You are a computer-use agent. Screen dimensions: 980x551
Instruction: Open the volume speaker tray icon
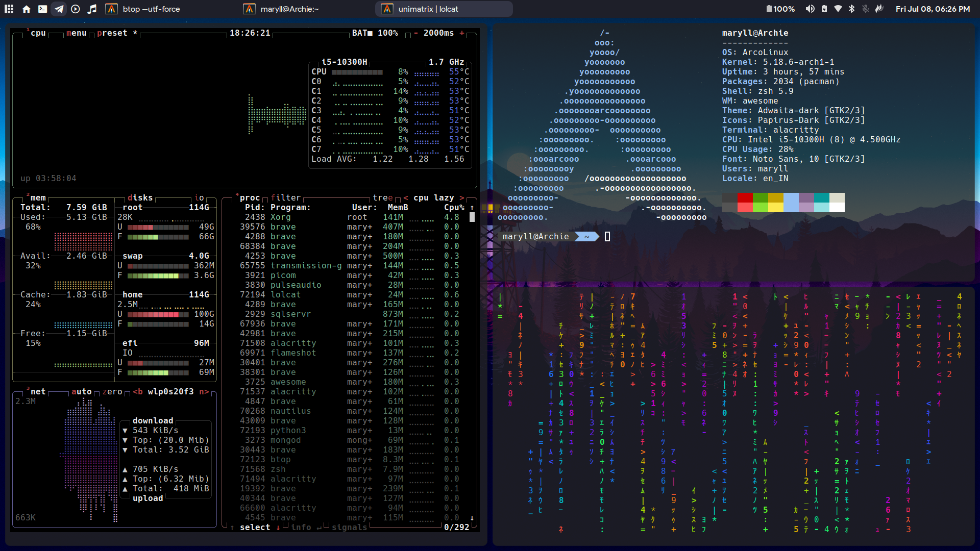[x=810, y=9]
